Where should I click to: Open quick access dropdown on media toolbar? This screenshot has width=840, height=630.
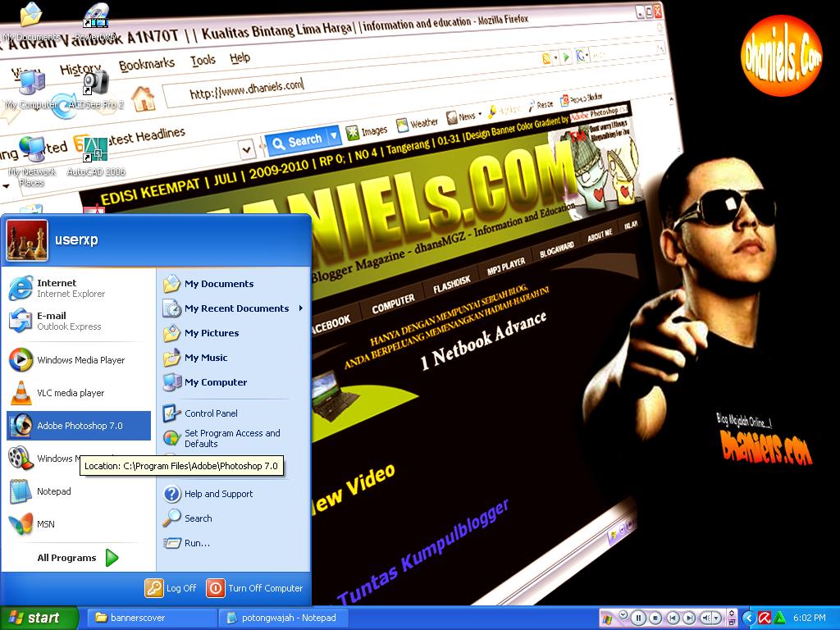point(623,614)
